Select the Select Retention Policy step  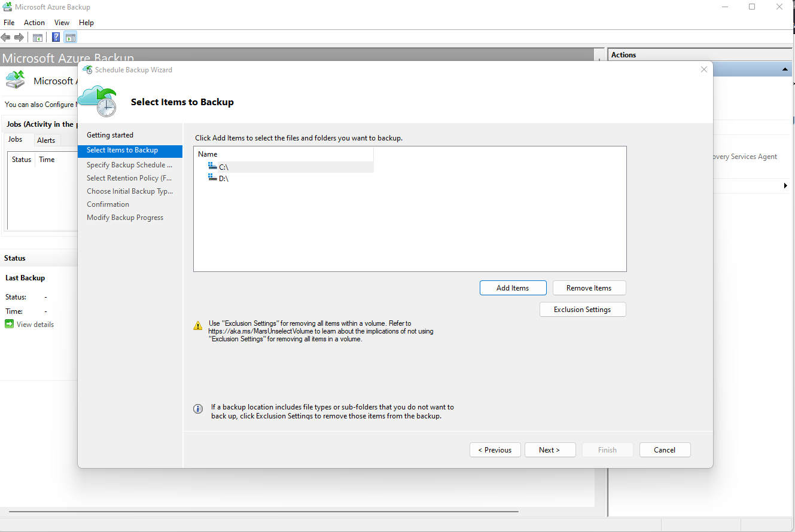129,178
